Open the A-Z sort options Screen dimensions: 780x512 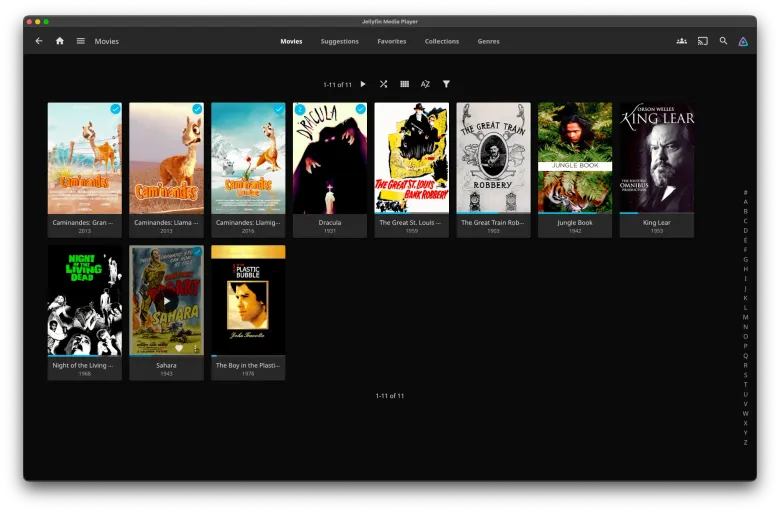(425, 84)
